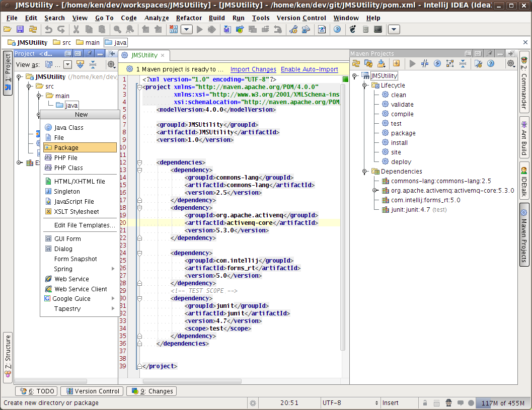Click the editor horizontal scrollbar
This screenshot has height=410, width=532.
point(192,381)
